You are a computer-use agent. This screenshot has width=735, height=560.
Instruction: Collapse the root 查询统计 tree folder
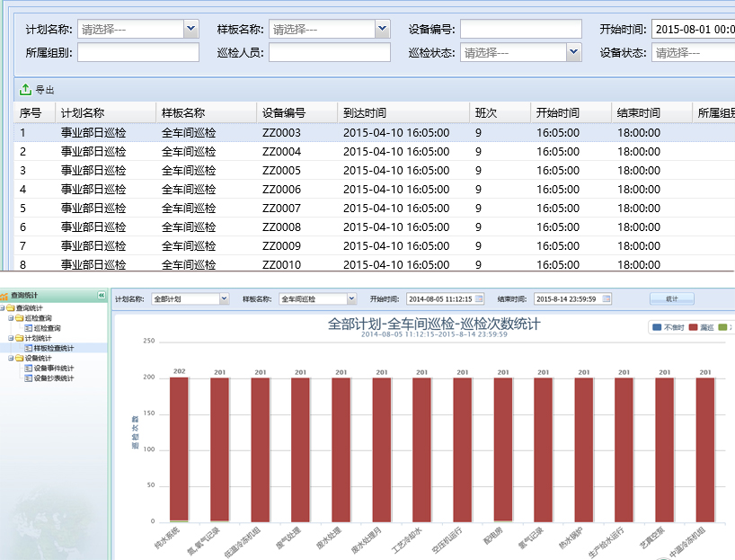(x=3, y=308)
